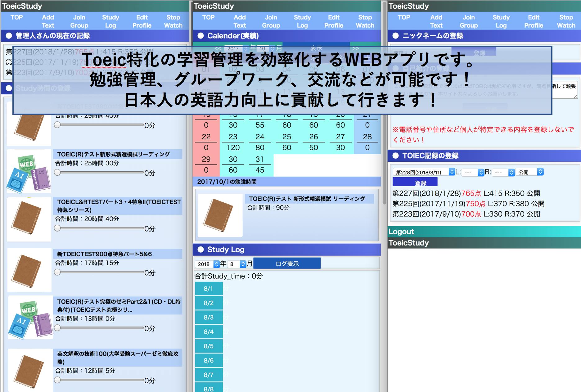This screenshot has height=392, width=581.
Task: Click the 120 minutes value in the calendar
Action: pyautogui.click(x=233, y=147)
